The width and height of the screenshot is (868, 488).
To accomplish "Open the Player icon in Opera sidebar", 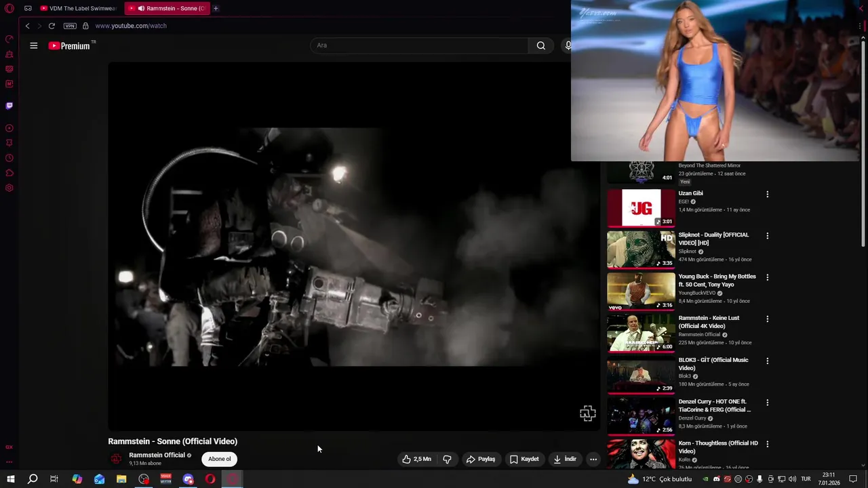I will (9, 128).
